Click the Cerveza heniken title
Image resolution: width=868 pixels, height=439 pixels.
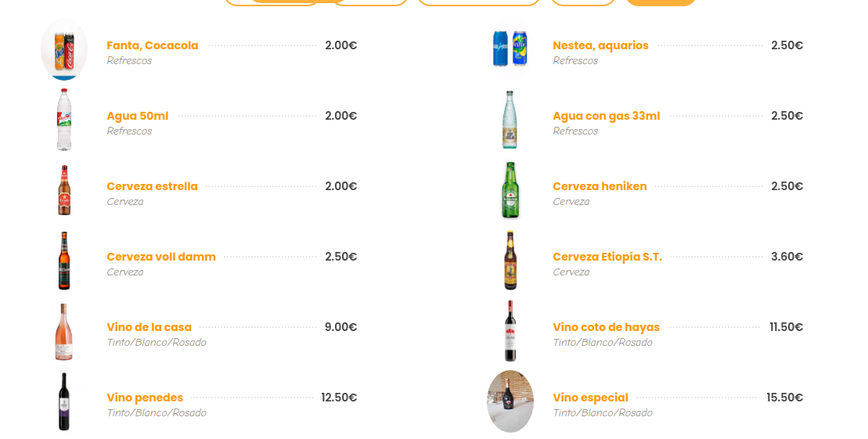point(600,186)
